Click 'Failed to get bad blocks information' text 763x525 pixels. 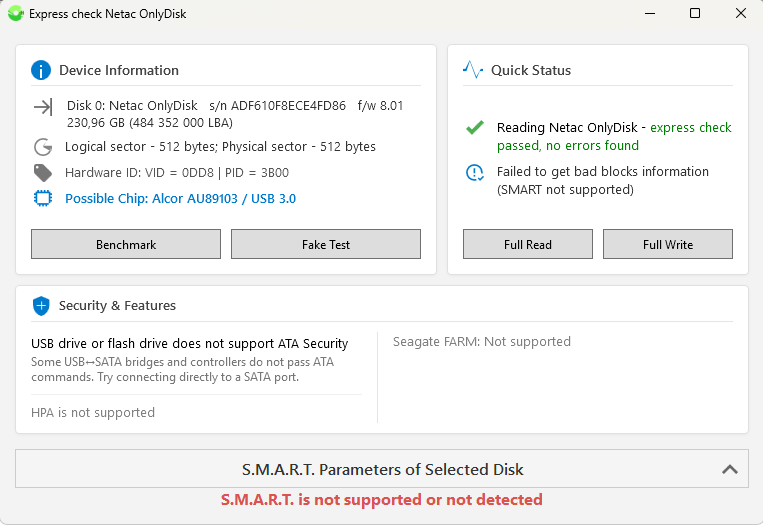603,180
